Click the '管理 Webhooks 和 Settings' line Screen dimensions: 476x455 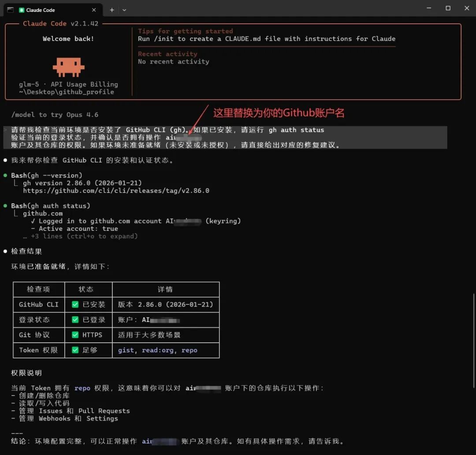tap(64, 418)
